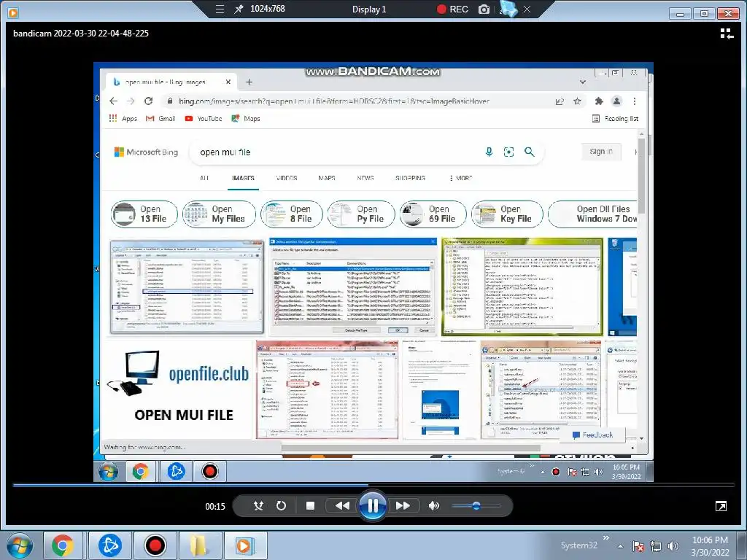Open the openfile.club OPEN MUI FILE thumbnail
Image resolution: width=747 pixels, height=560 pixels.
[179, 389]
